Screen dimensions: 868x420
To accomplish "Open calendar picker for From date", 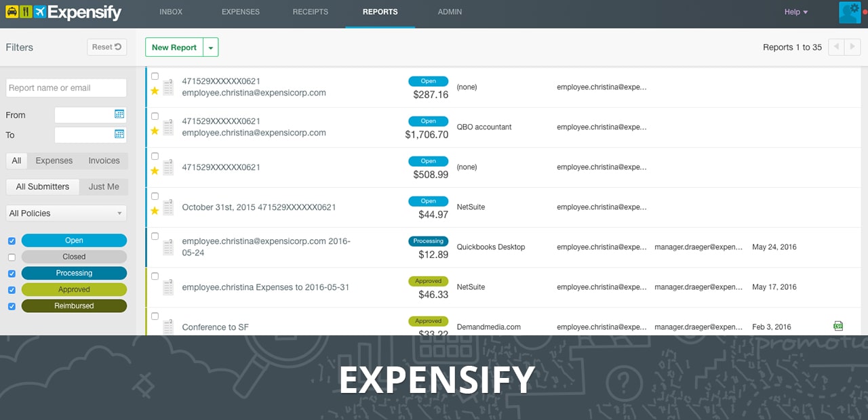I will point(119,114).
